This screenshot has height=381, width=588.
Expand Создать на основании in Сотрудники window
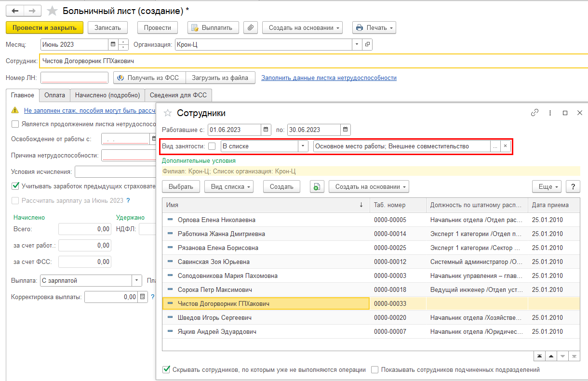click(369, 187)
